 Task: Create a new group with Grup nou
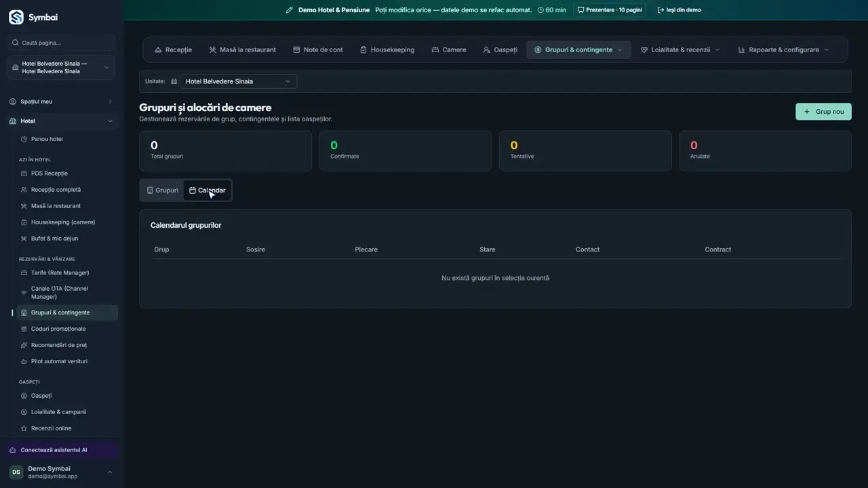823,112
